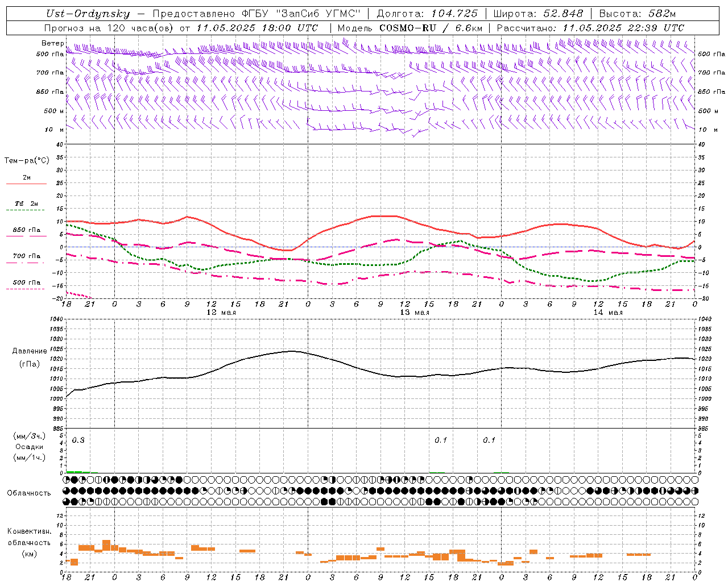Click the left 1020 pressure axis value
This screenshot has width=728, height=582.
click(56, 359)
